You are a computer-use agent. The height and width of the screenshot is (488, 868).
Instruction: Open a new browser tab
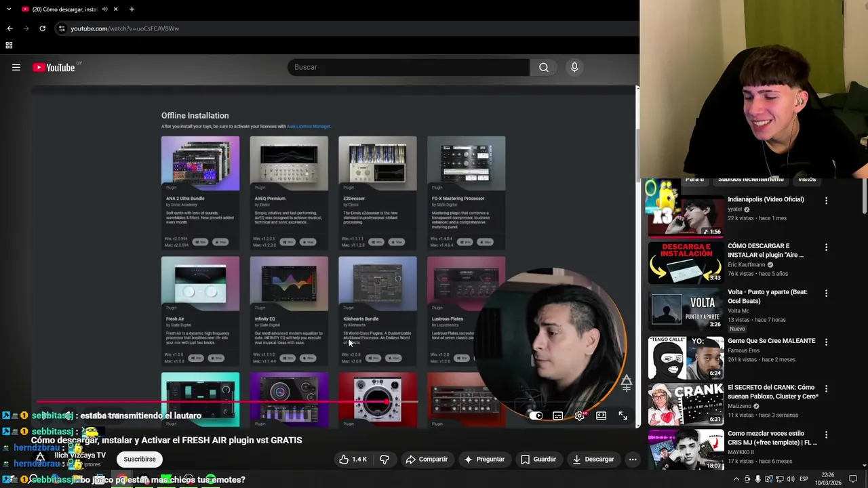[132, 9]
